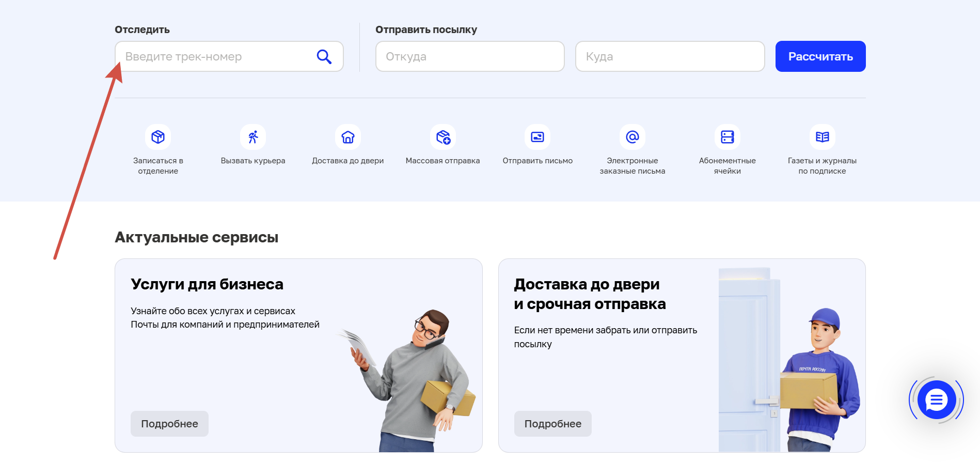Click the Газеты и журналы по подписке label

823,166
